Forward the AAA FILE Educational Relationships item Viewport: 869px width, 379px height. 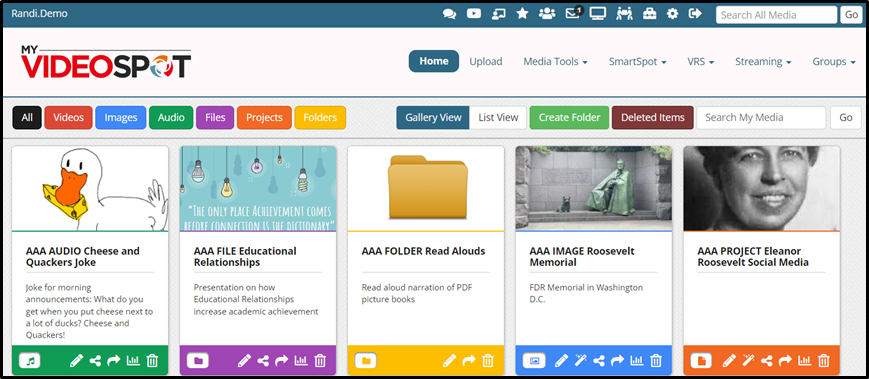[x=282, y=361]
